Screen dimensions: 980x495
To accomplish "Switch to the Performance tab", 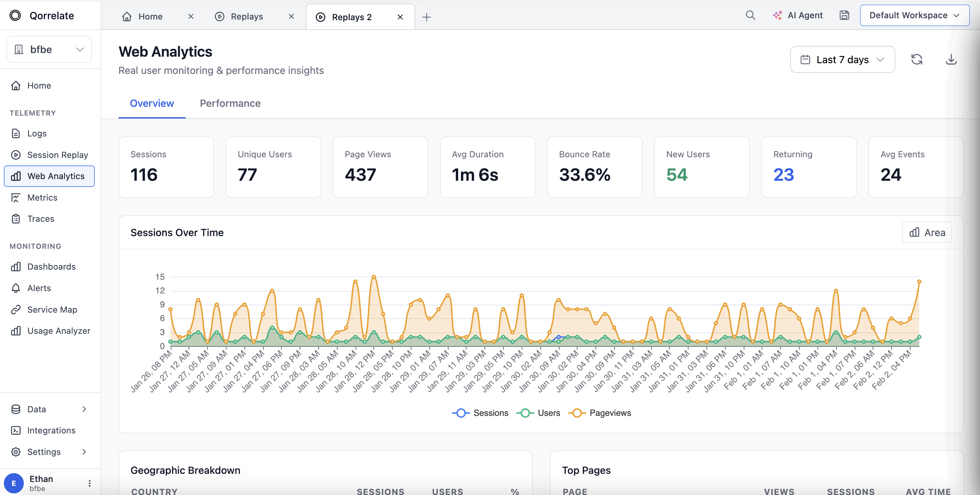I will [230, 103].
